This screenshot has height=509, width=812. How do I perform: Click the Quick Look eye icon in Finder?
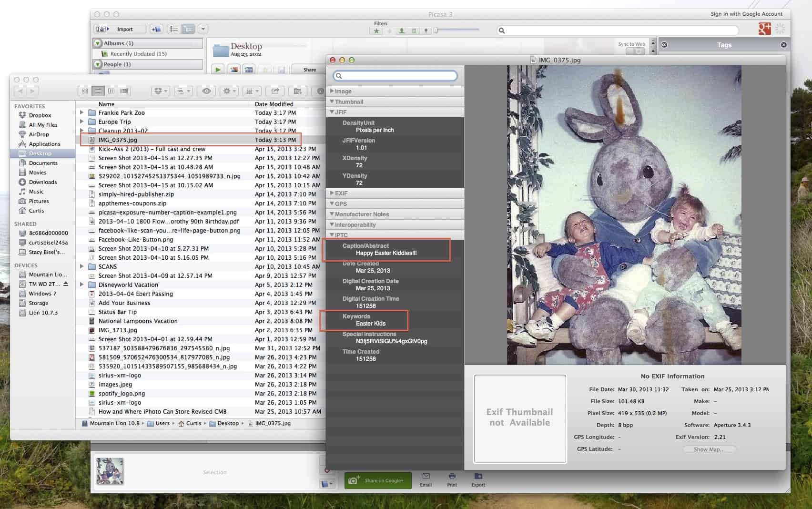206,91
